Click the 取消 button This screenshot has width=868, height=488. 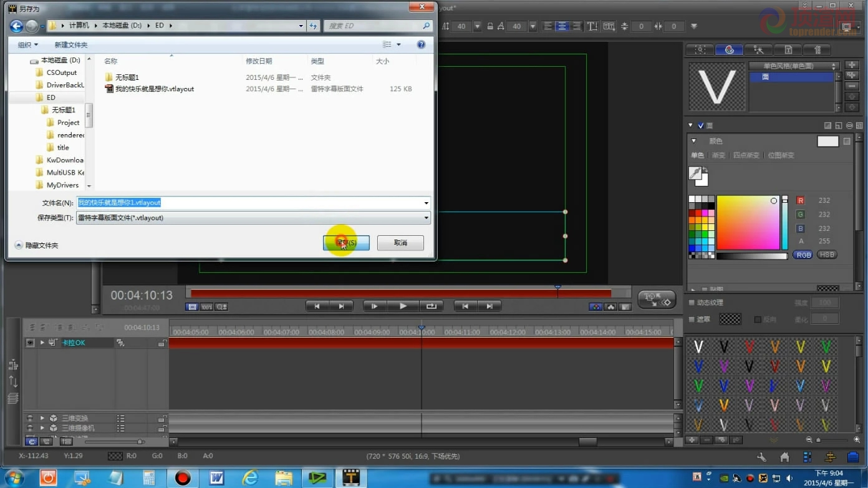(400, 243)
